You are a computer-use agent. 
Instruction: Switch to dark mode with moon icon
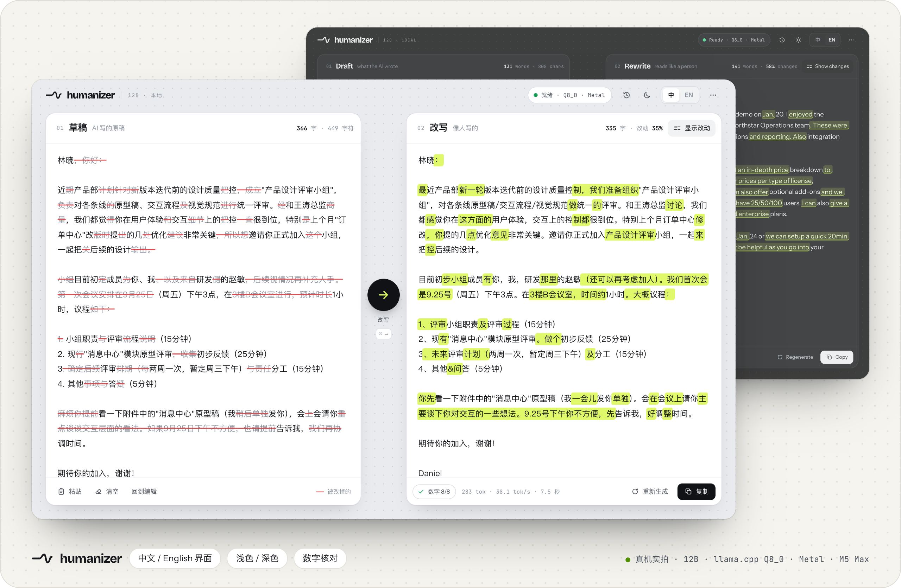[647, 95]
